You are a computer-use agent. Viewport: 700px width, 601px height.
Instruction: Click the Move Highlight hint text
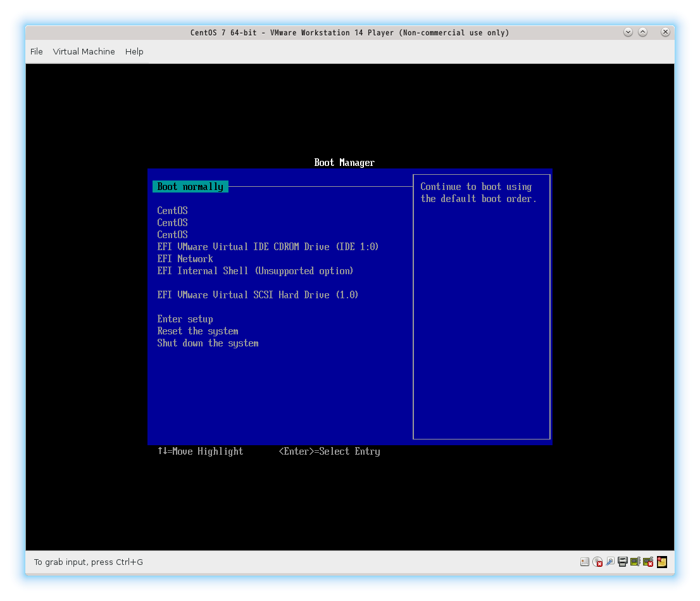click(x=201, y=452)
